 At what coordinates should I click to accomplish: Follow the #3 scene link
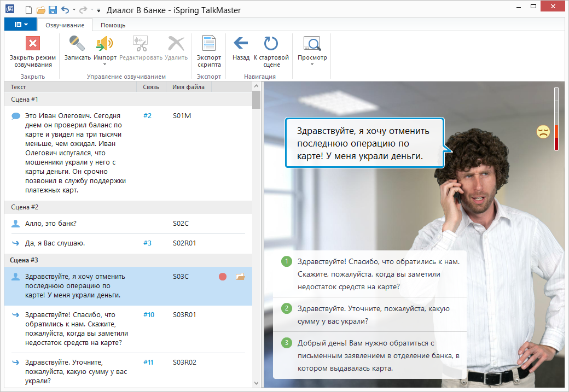[x=147, y=243]
